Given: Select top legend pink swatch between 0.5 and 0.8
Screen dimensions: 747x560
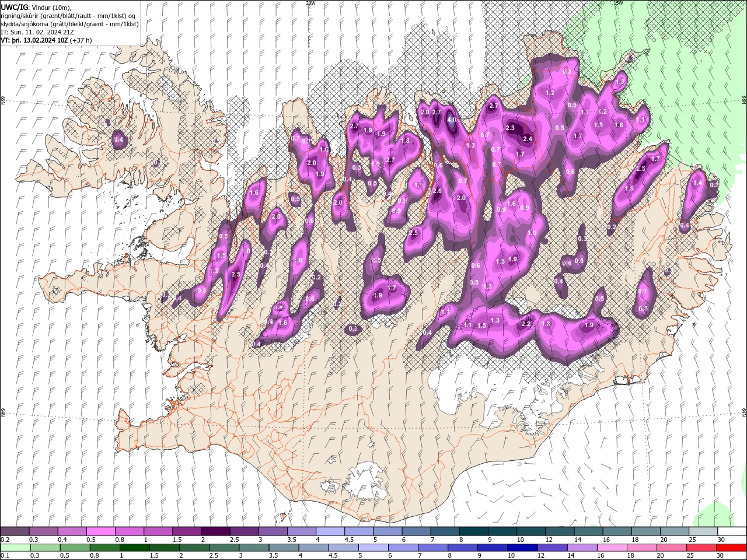Looking at the screenshot, I should [100, 531].
